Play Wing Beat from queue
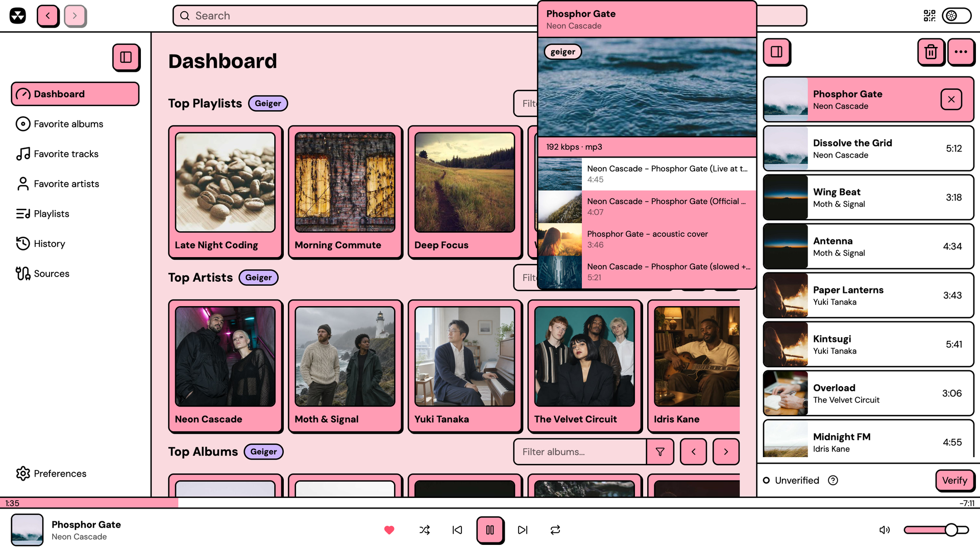 pyautogui.click(x=868, y=197)
